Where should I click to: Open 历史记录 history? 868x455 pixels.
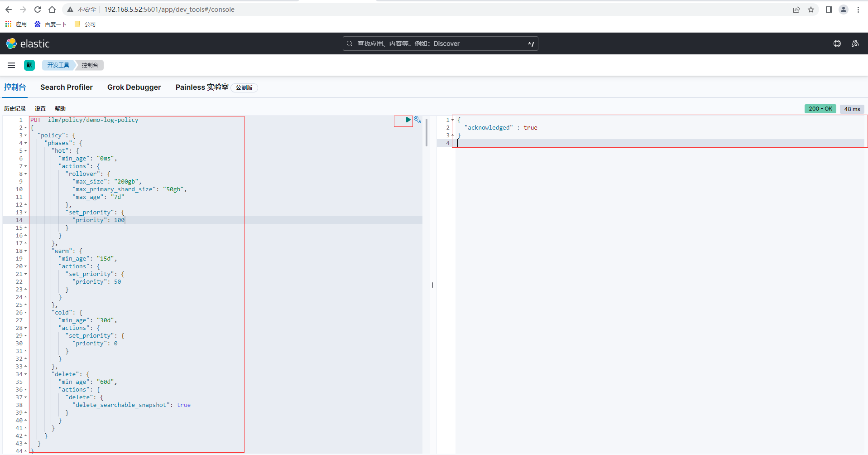(x=15, y=109)
